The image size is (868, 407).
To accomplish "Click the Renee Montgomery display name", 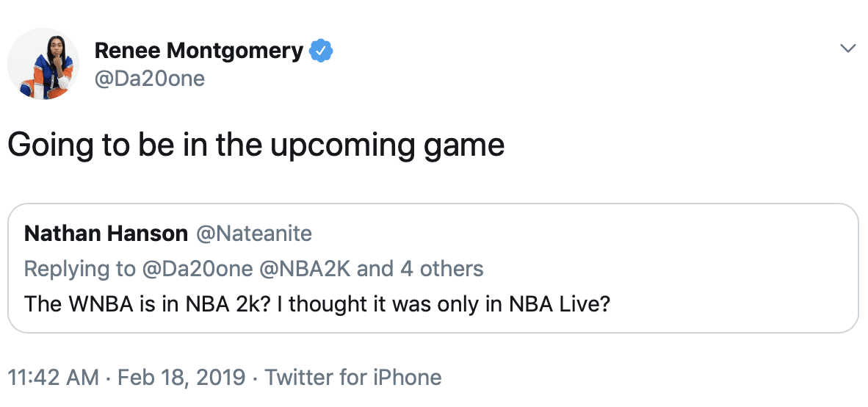I will [198, 51].
